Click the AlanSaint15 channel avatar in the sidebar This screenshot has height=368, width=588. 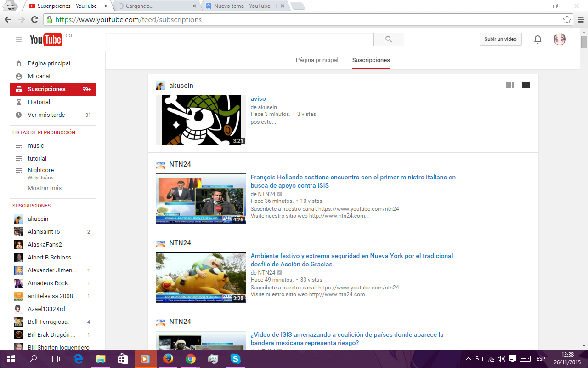19,232
